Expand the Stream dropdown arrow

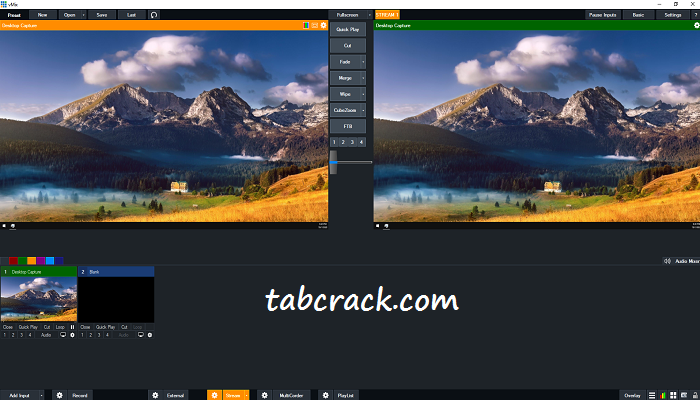246,395
